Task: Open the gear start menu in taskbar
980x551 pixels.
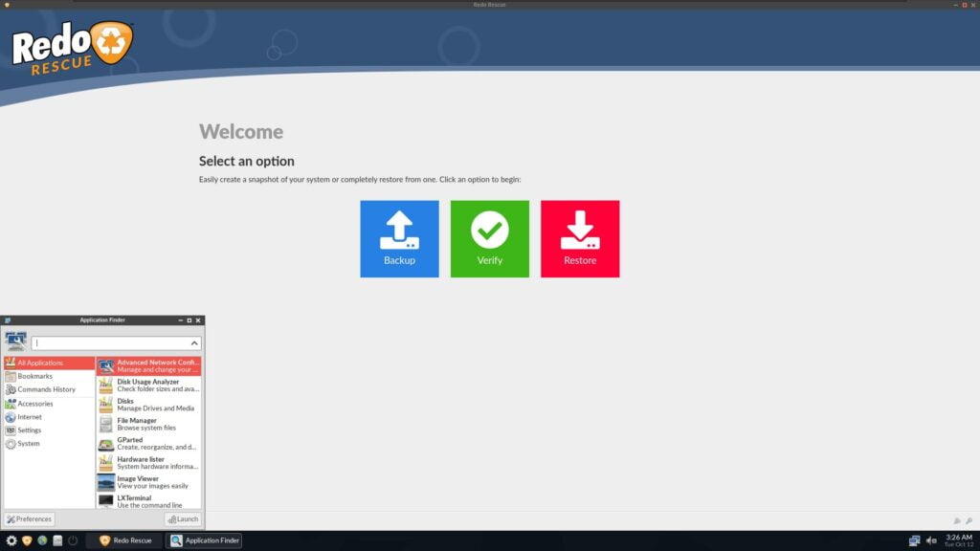Action: (11, 540)
